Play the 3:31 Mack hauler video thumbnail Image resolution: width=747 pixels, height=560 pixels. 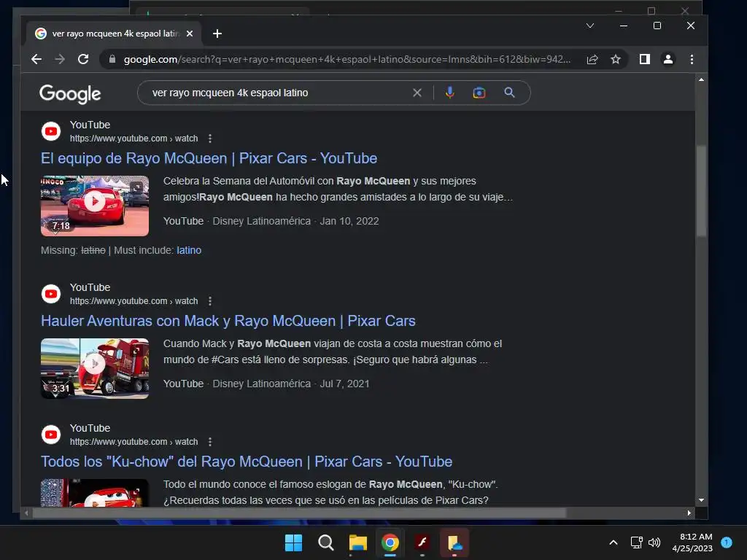pyautogui.click(x=95, y=368)
